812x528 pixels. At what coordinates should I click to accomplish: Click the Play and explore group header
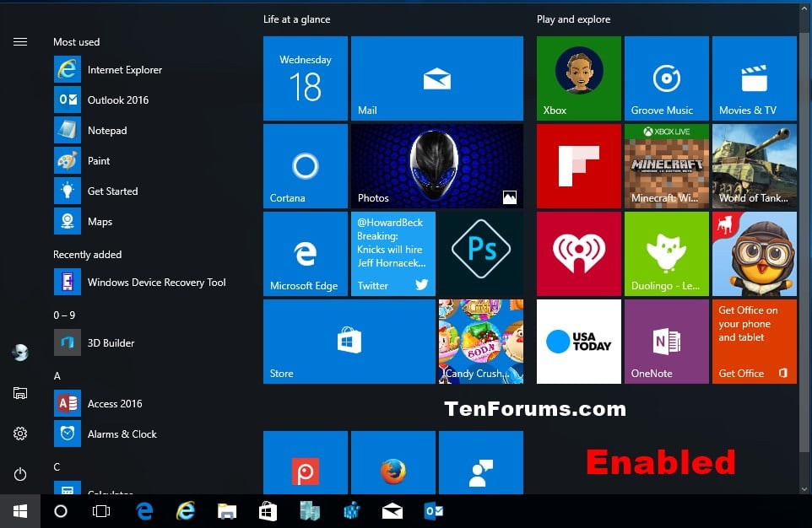573,19
